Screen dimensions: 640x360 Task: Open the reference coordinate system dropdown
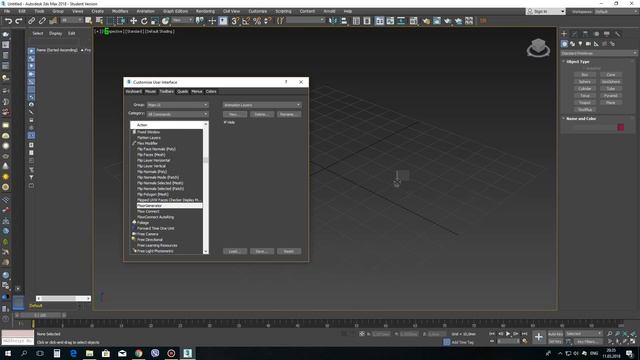pos(183,20)
